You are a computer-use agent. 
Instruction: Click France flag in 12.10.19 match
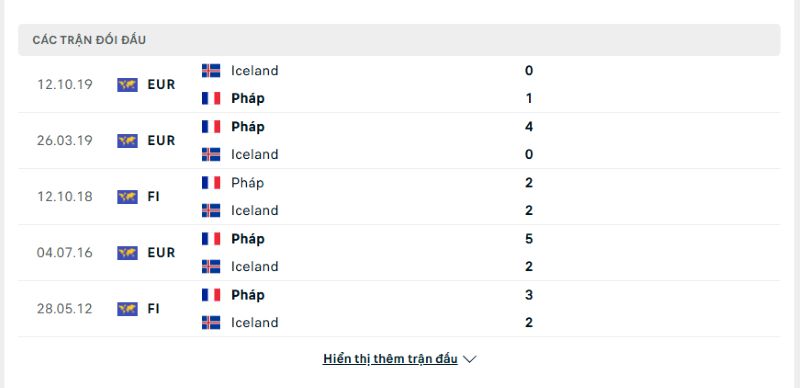[211, 99]
